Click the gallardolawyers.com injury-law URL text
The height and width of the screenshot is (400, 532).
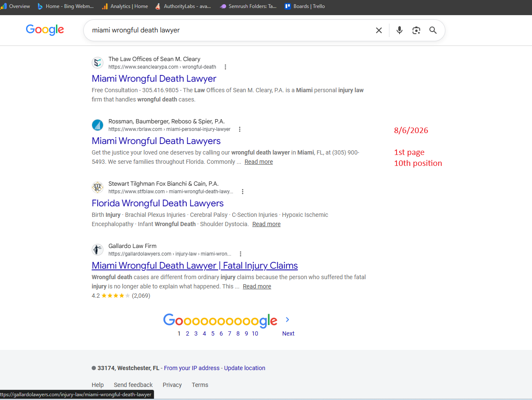[x=170, y=254]
